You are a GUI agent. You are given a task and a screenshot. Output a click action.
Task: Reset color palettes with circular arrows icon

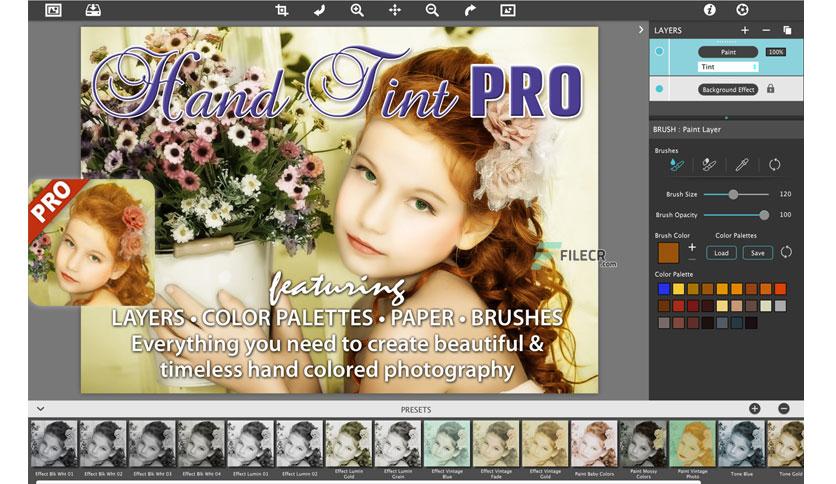coord(786,252)
